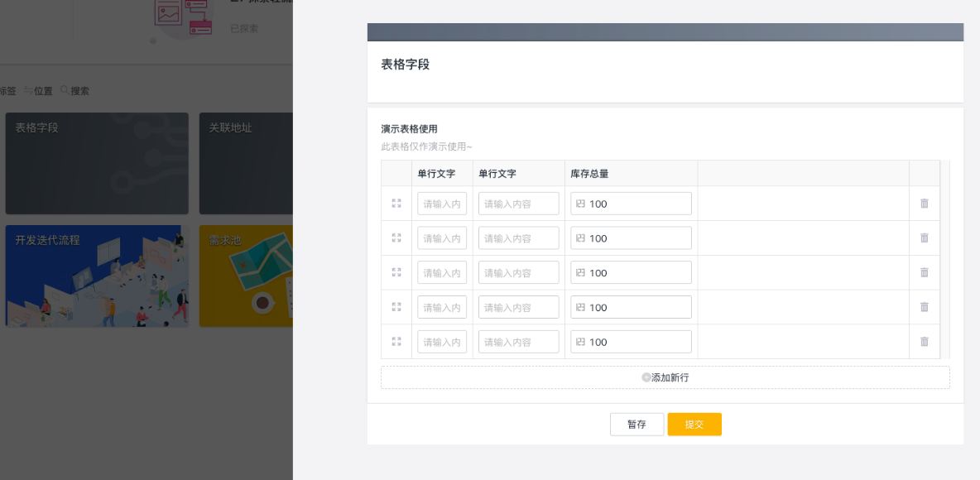
Task: Click the 库存总量 value in the first row
Action: (x=631, y=204)
